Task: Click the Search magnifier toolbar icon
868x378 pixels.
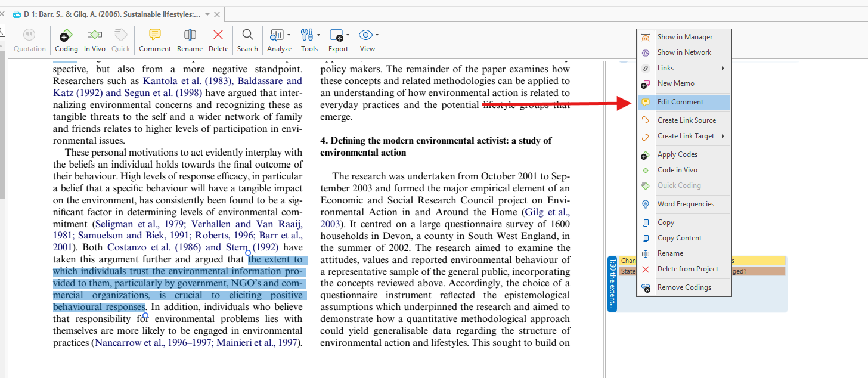Action: point(247,35)
